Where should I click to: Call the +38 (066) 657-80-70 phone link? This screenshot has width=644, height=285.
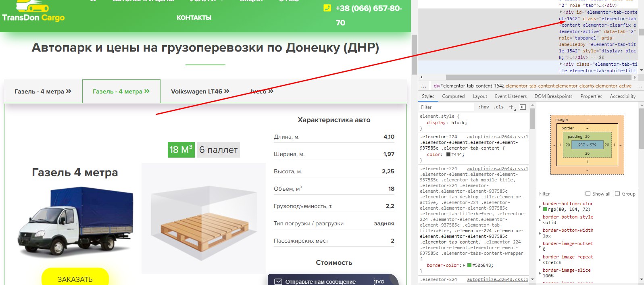369,15
